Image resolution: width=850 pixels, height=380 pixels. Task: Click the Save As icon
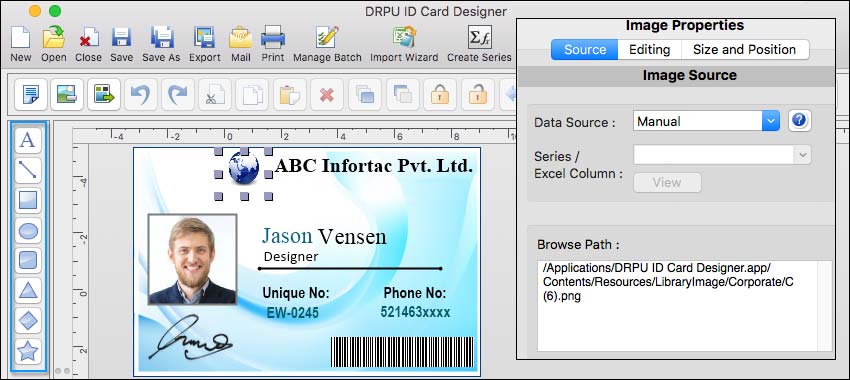point(161,37)
